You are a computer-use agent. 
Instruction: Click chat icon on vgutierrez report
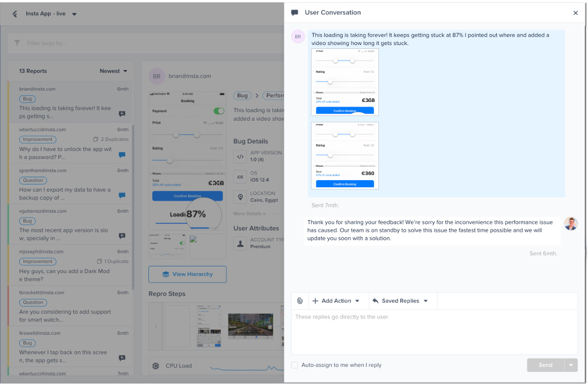(122, 236)
